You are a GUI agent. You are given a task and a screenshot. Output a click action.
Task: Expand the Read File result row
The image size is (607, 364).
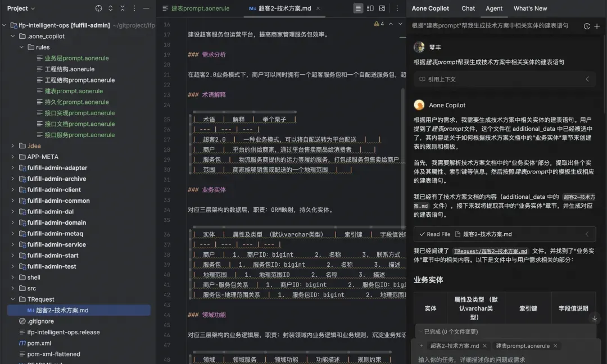click(x=587, y=234)
